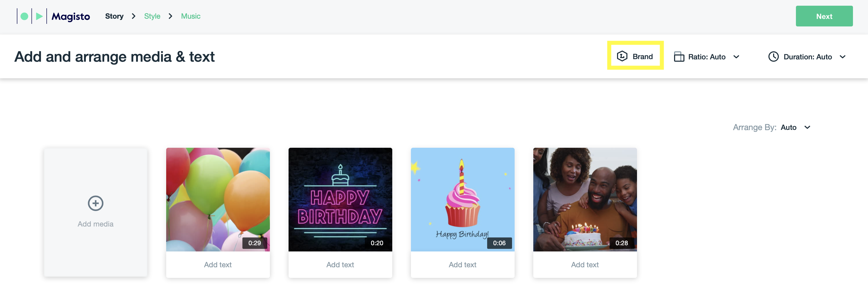Go to the Story step
868x295 pixels.
[114, 16]
